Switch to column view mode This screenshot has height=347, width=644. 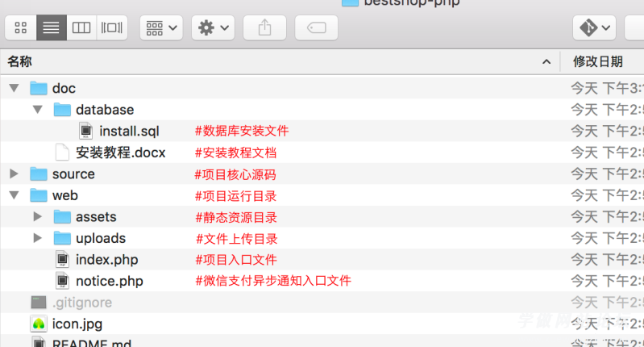coord(81,27)
